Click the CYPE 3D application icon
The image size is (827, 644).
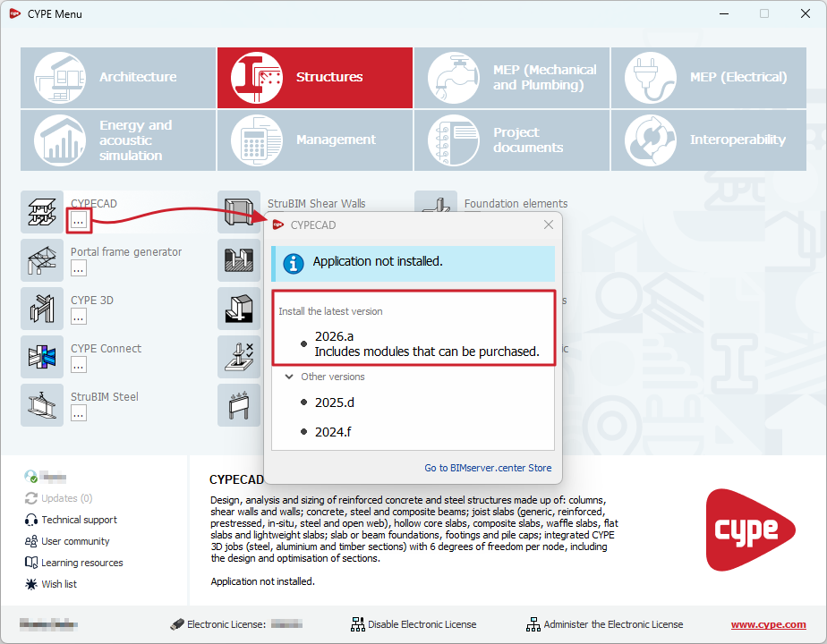coord(41,309)
